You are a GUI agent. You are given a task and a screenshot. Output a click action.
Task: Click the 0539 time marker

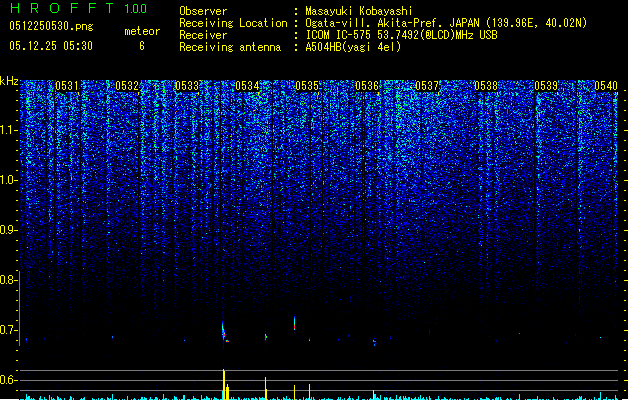(x=546, y=86)
